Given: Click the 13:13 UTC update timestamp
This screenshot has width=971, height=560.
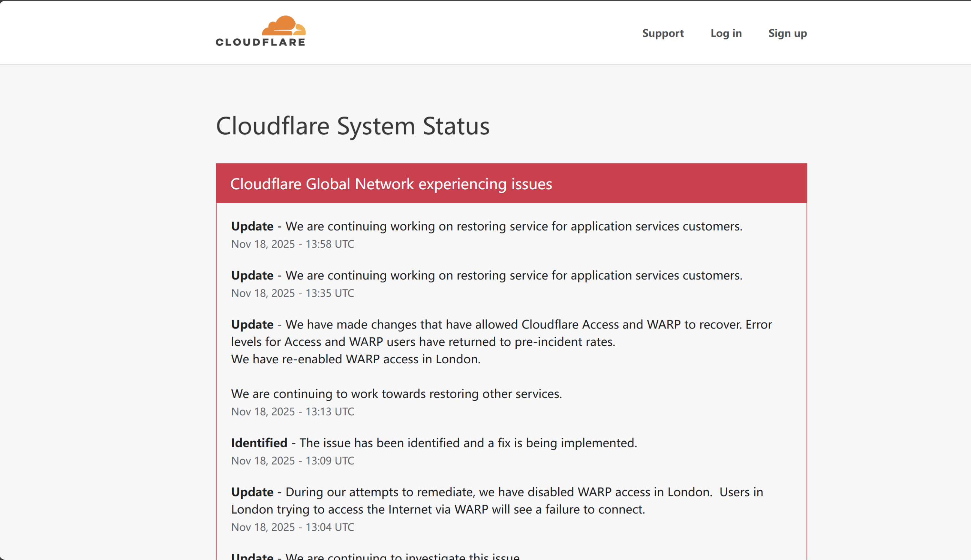Looking at the screenshot, I should 292,412.
